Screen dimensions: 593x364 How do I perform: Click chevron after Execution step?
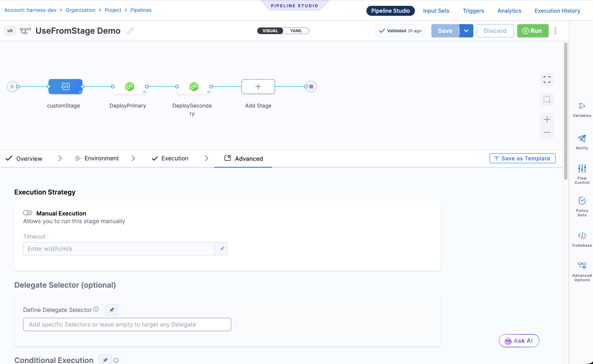[206, 158]
